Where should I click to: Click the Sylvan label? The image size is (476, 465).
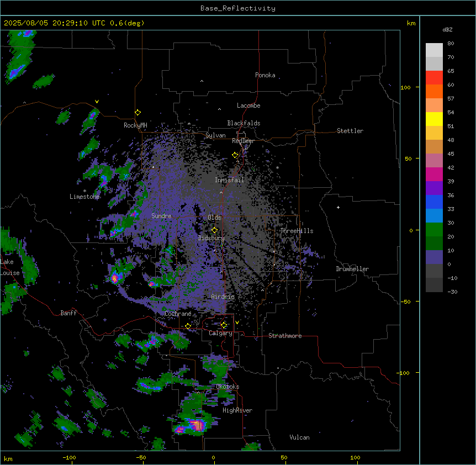point(215,135)
